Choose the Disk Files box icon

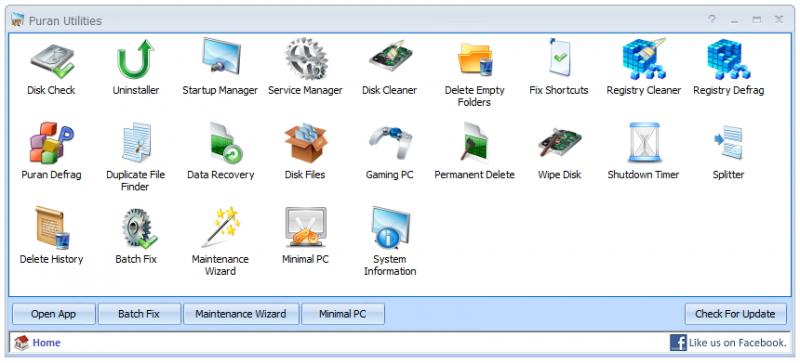[x=305, y=142]
